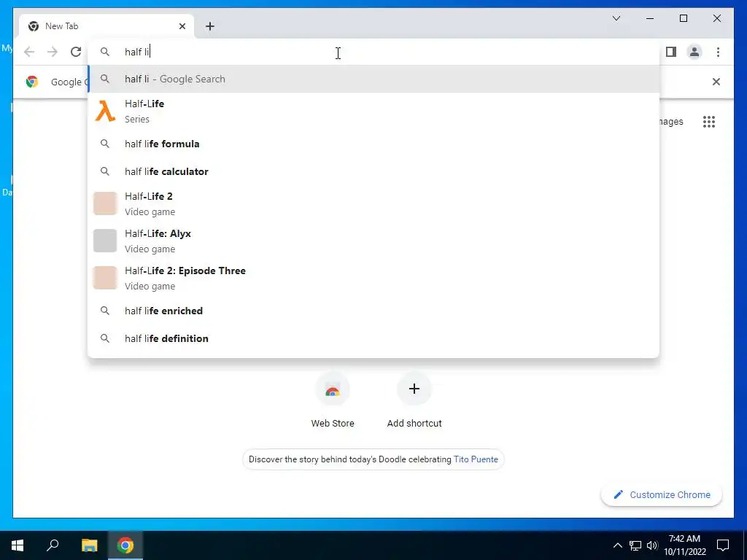The height and width of the screenshot is (560, 747).
Task: Click the Half-Life: Alyx thumbnail image
Action: (x=105, y=241)
